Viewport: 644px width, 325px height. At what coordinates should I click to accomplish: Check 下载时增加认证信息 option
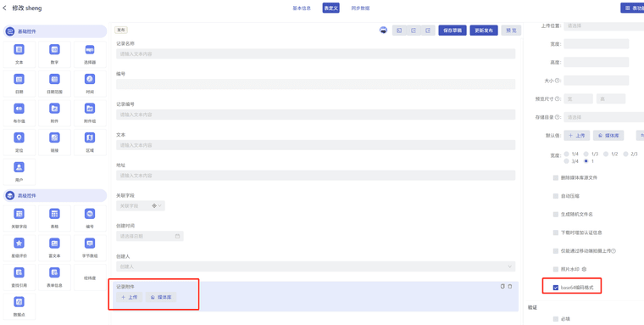point(556,233)
